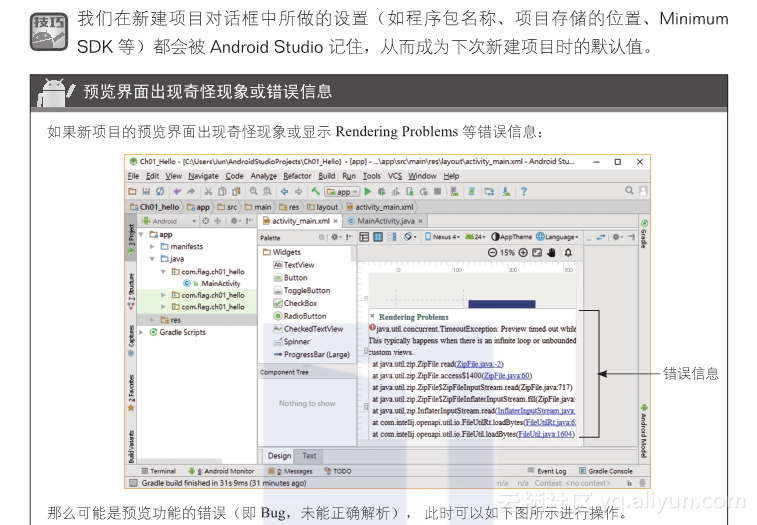Select ToggleButton widget in Palette

pyautogui.click(x=302, y=291)
